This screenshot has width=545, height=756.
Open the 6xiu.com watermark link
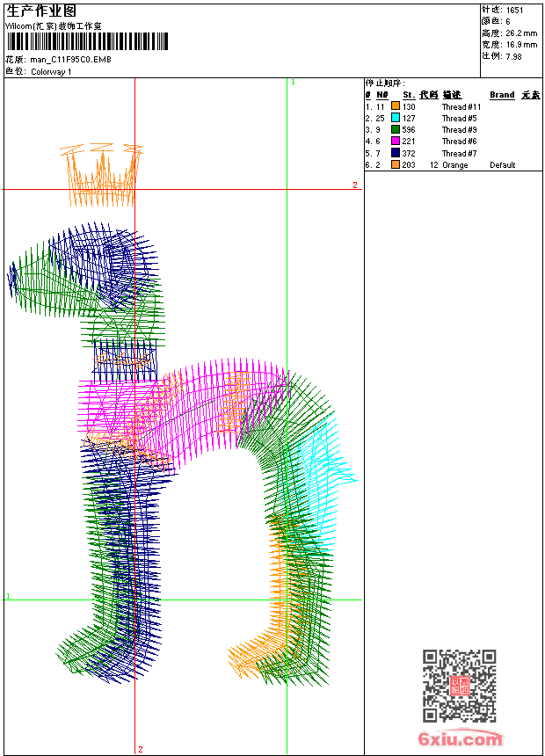pos(460,739)
